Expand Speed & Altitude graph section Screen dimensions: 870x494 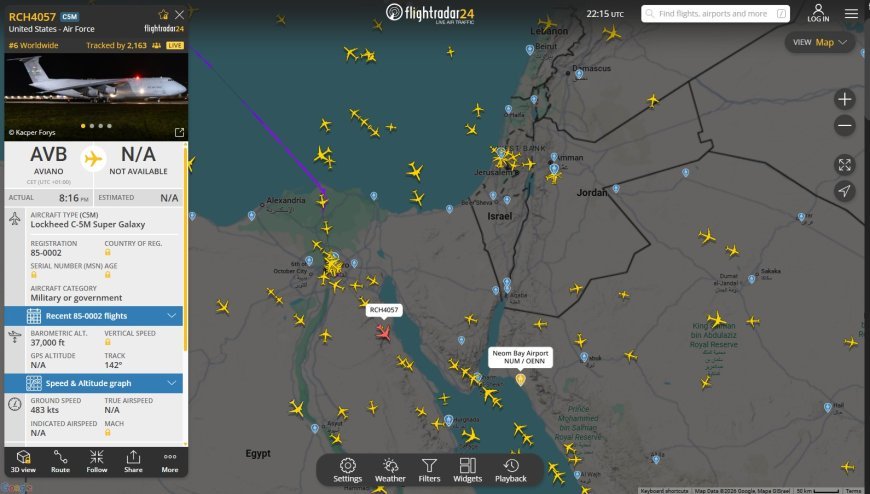[x=93, y=383]
